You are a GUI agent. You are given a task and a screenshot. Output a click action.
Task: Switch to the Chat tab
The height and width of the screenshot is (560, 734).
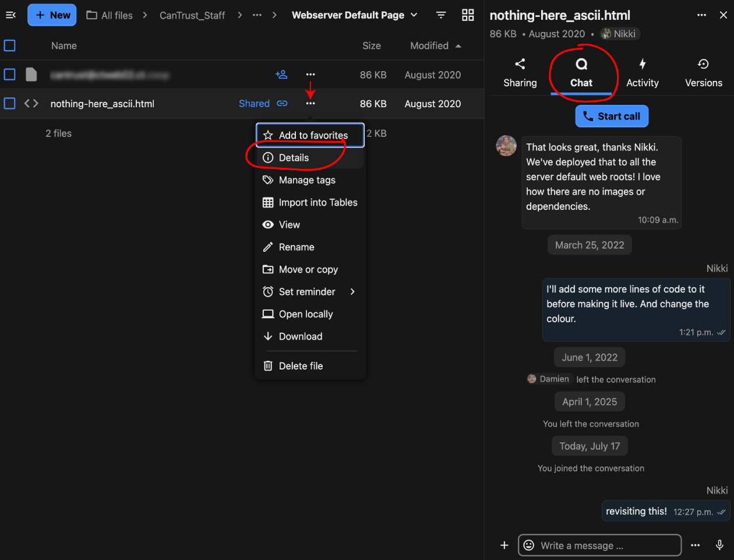[x=581, y=73]
